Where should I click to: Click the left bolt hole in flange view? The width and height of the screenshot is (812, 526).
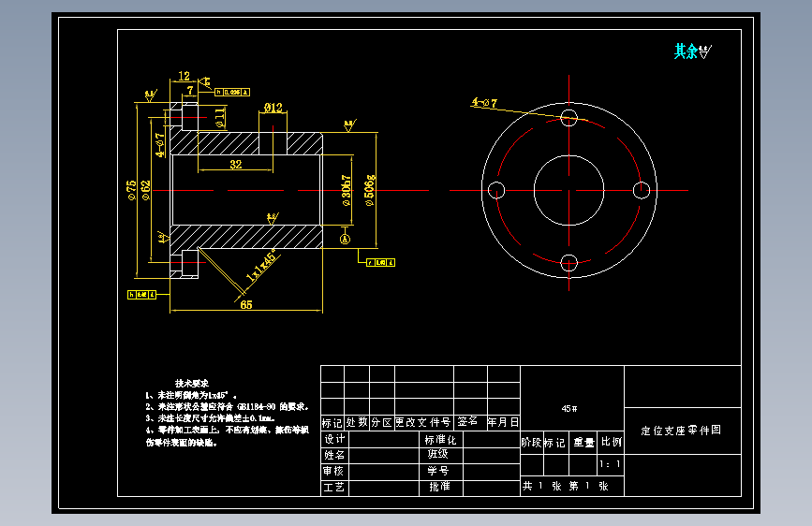tap(496, 191)
